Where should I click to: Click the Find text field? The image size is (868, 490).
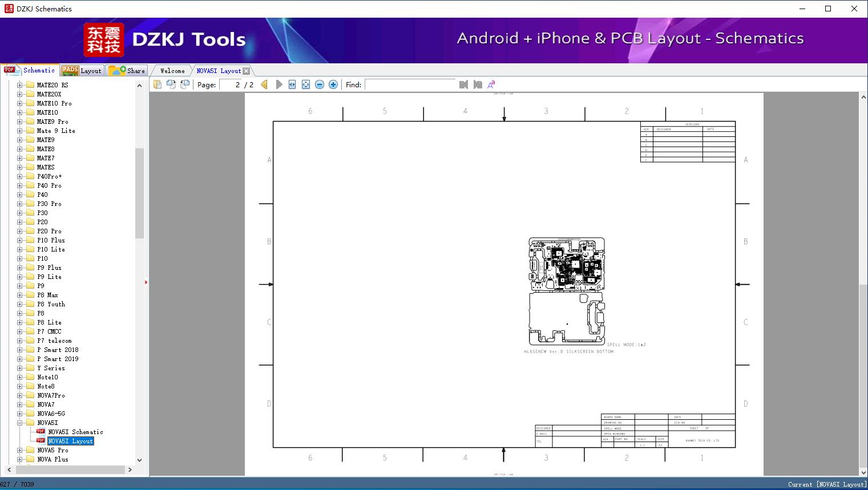coord(410,84)
